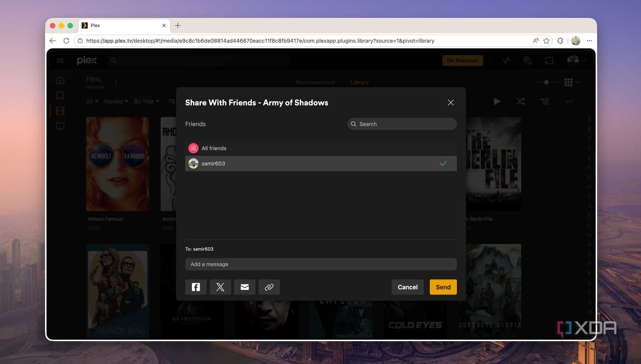Share via Facebook icon
The height and width of the screenshot is (364, 641).
click(x=196, y=287)
